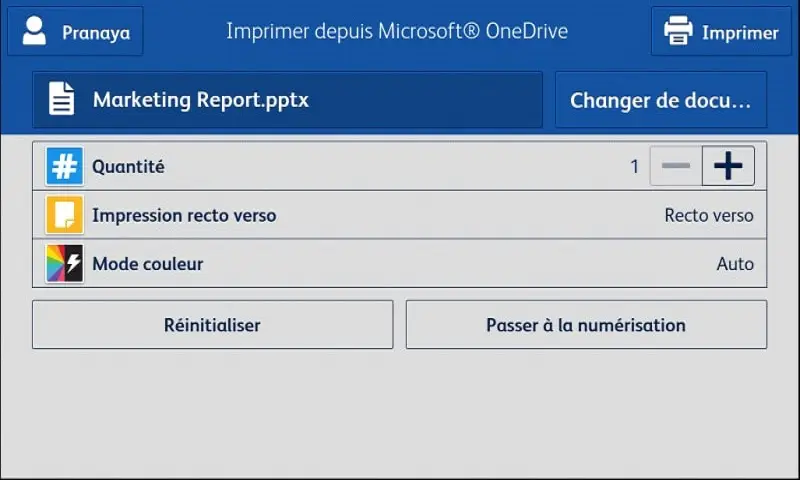Click the user profile icon beside Pranaya

34,31
